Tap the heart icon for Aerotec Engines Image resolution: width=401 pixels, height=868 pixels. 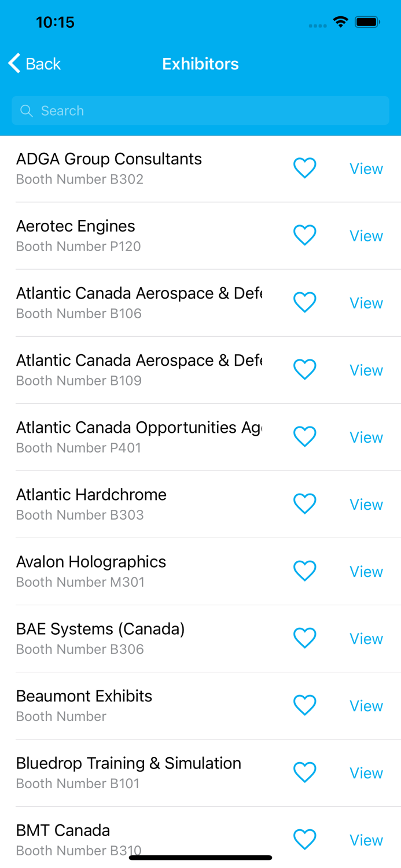305,235
